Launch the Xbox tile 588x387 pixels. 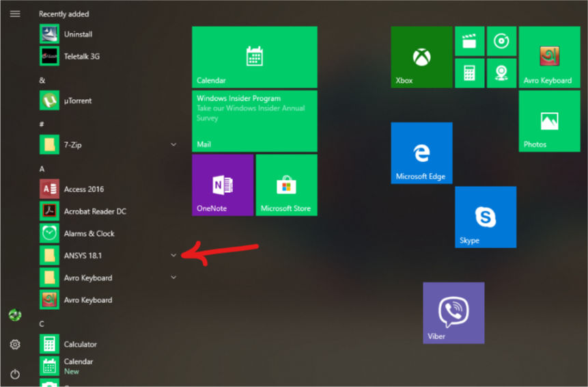[421, 57]
